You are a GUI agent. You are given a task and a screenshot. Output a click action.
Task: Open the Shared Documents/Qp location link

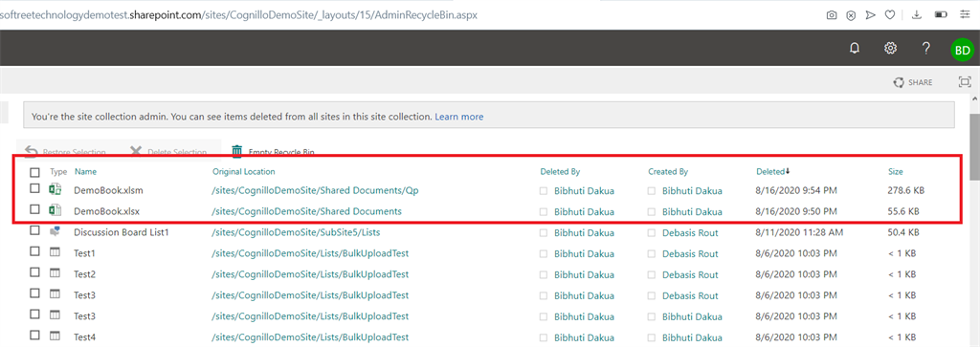click(315, 191)
